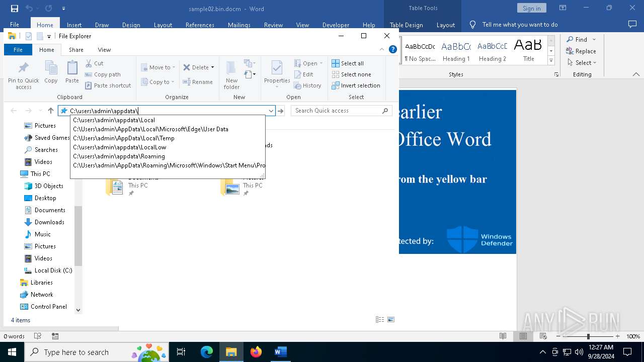Click Invert selection option
This screenshot has width=644, height=362.
click(x=356, y=85)
